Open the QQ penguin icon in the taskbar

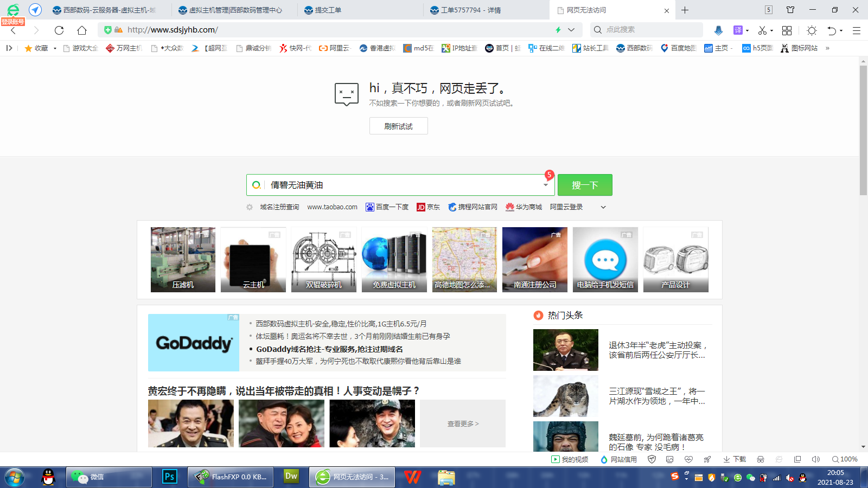click(x=48, y=477)
